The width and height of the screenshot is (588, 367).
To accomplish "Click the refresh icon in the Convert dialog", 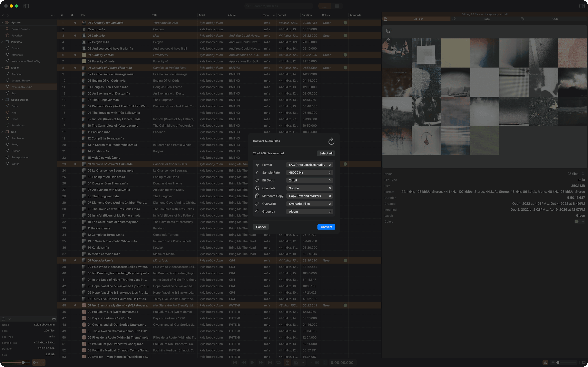I will click(331, 141).
